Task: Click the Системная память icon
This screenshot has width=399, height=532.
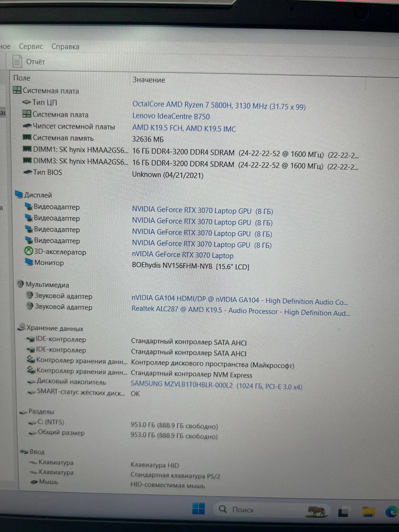Action: coord(27,137)
